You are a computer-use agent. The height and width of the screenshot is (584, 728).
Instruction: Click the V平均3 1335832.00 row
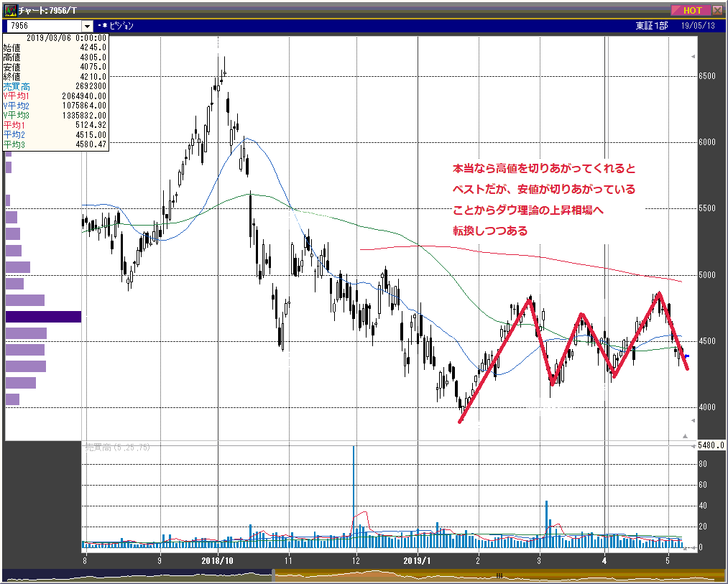(55, 116)
